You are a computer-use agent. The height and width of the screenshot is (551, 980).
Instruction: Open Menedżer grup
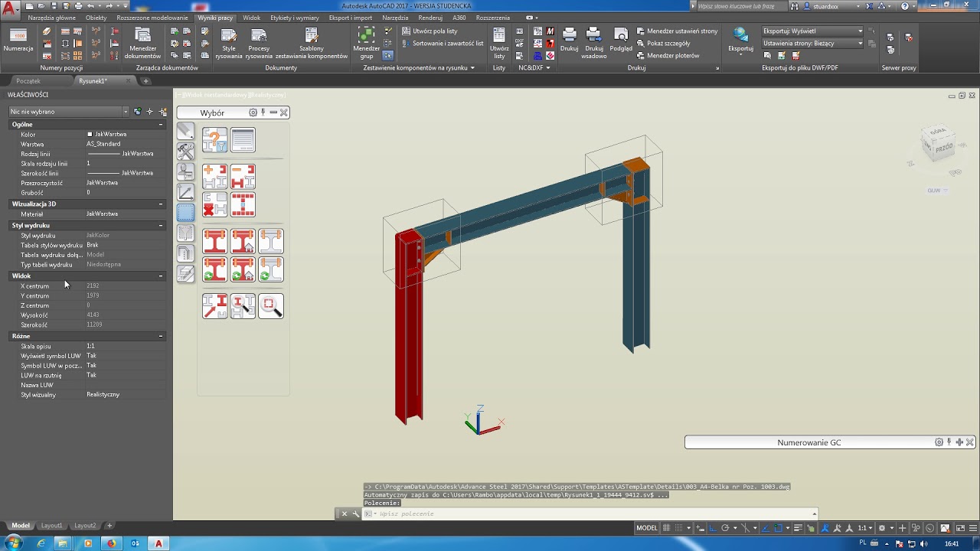pyautogui.click(x=367, y=43)
